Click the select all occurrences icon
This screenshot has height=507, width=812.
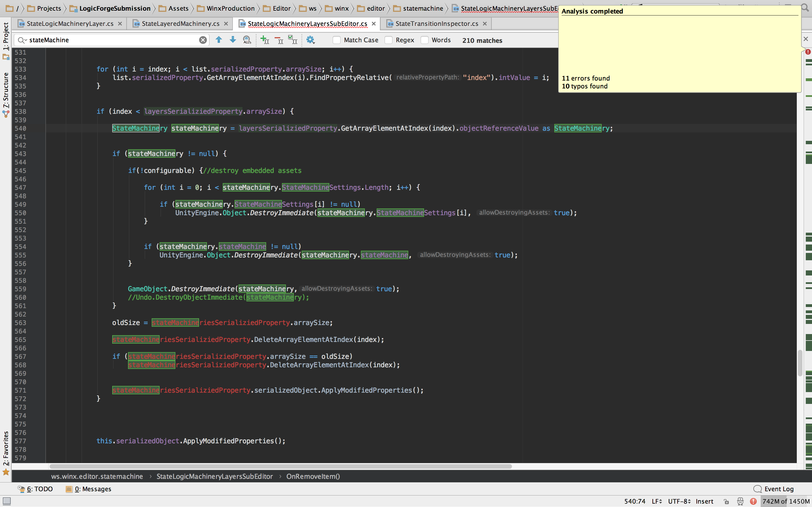pyautogui.click(x=293, y=40)
